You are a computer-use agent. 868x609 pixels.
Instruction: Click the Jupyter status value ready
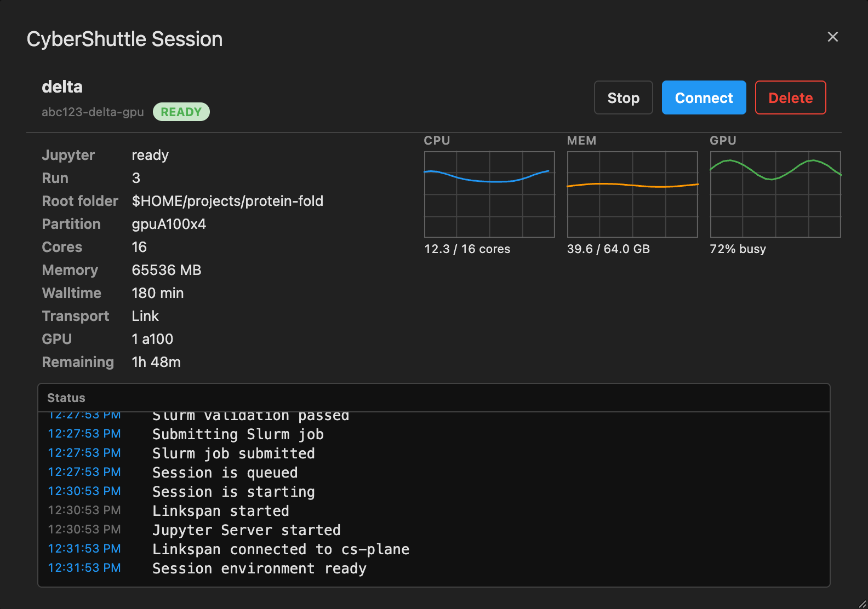(150, 156)
